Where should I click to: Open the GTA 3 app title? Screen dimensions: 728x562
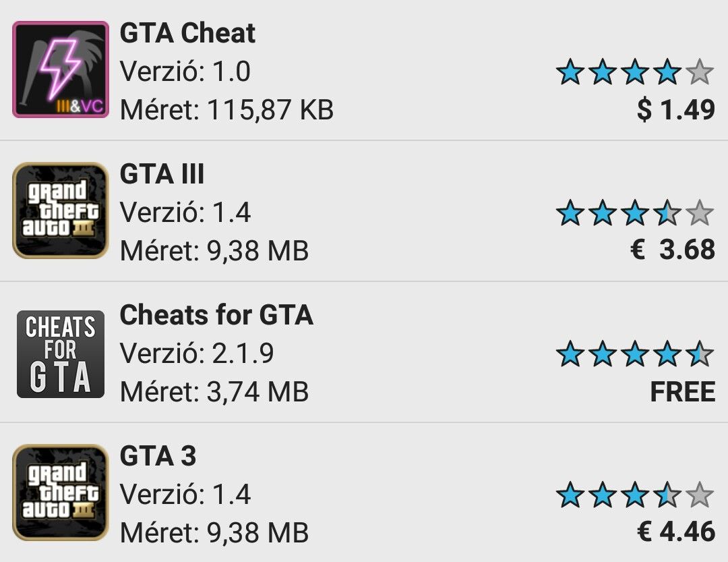click(x=158, y=457)
